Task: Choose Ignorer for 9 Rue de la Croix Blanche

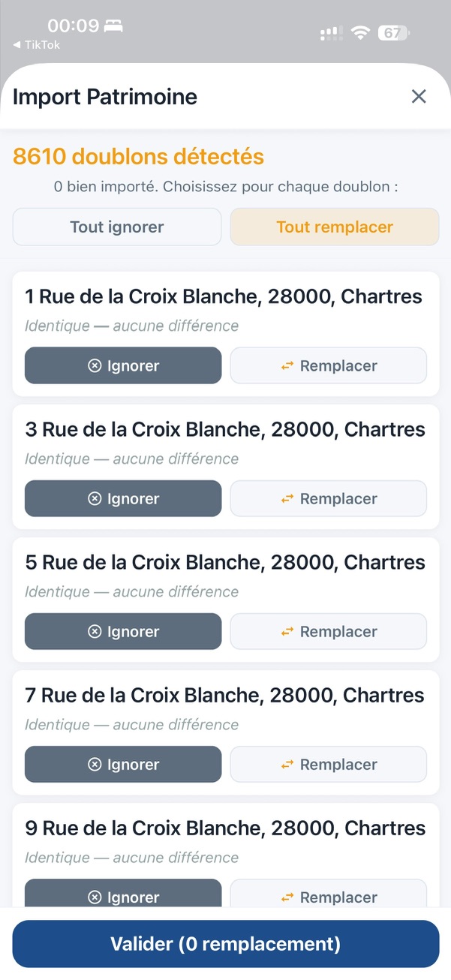Action: coord(122,897)
